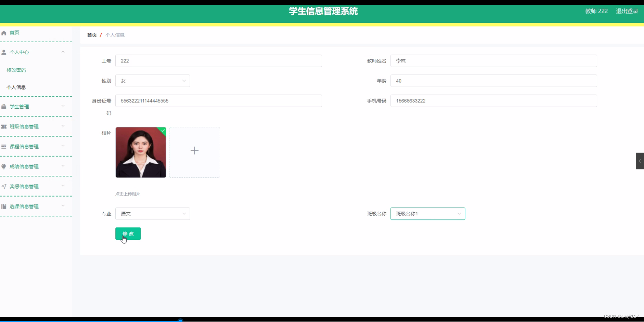644x322 pixels.
Task: Open the 个人中心 menu label
Action: pos(19,52)
